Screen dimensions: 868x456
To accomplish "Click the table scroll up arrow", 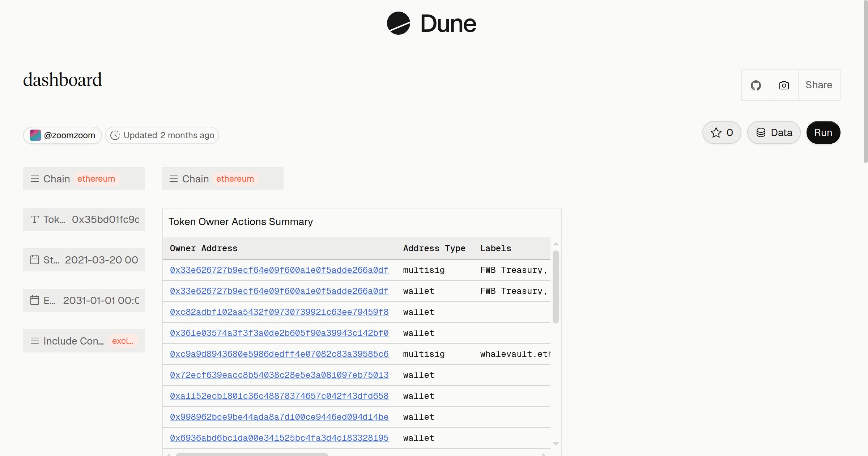I will click(x=556, y=244).
